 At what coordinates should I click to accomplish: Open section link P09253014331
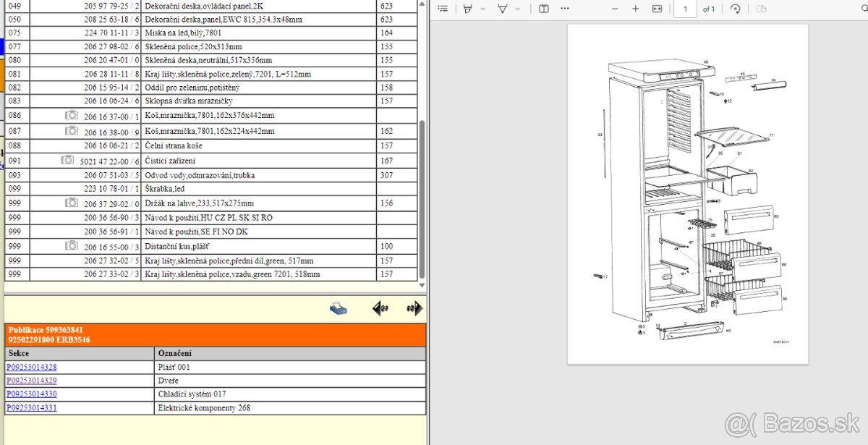click(x=32, y=408)
